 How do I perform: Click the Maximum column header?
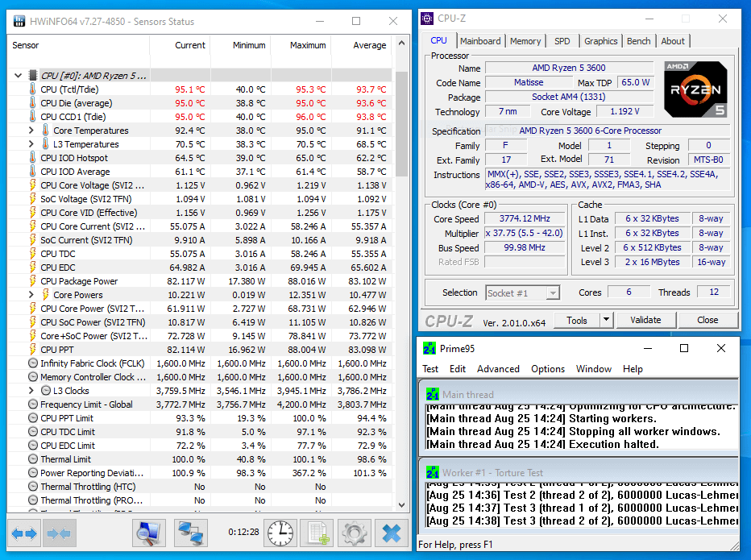(308, 45)
